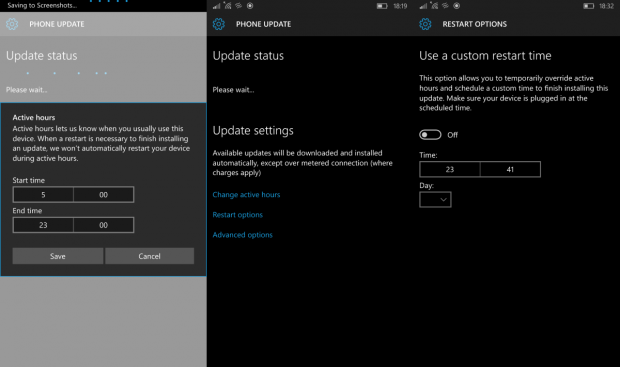Tap the battery icon next to 18:32
620x367 pixels.
tap(588, 6)
